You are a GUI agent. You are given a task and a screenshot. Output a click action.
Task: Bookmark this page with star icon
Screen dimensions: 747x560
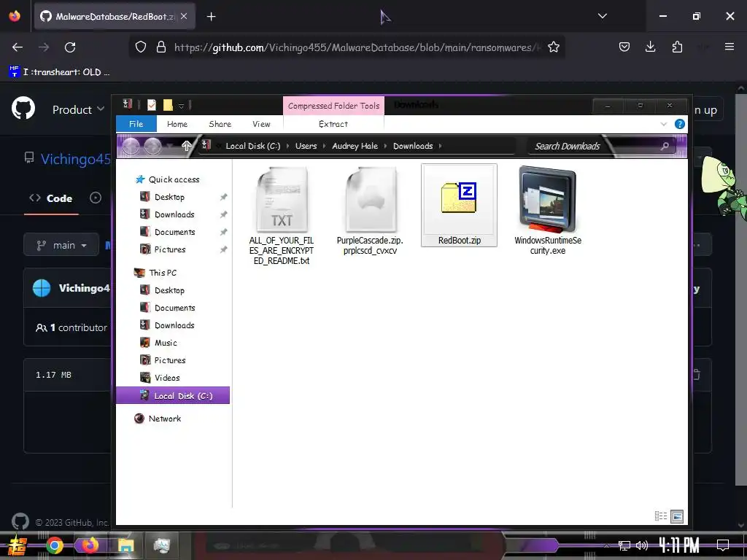pos(554,47)
